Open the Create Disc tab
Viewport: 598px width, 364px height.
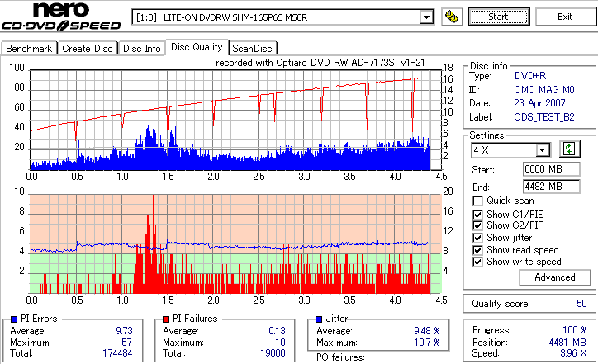[x=88, y=49]
